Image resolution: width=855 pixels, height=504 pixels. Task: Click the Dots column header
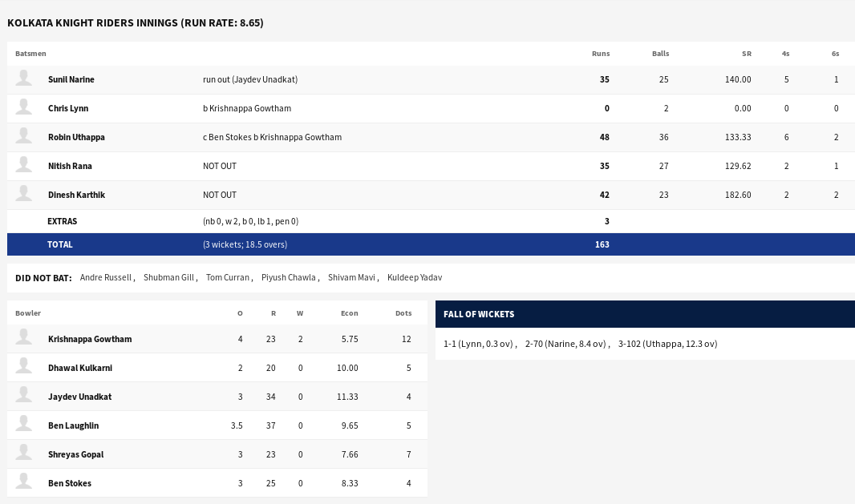(x=403, y=313)
